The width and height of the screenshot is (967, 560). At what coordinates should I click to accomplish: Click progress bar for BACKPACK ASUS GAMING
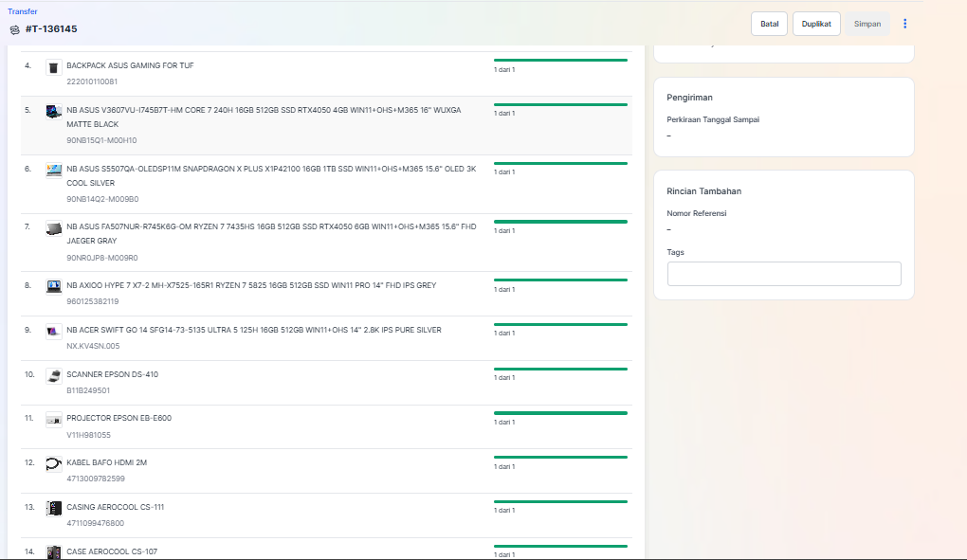560,61
